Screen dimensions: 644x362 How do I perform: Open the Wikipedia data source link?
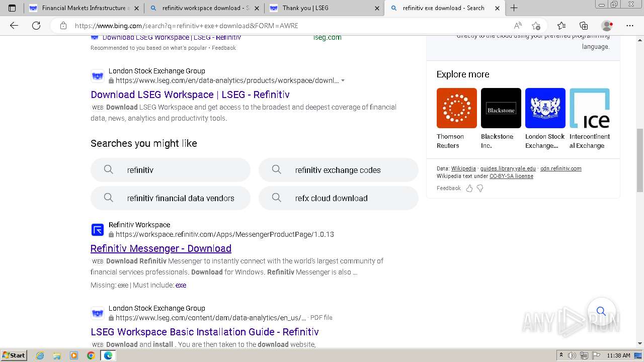pos(463,168)
